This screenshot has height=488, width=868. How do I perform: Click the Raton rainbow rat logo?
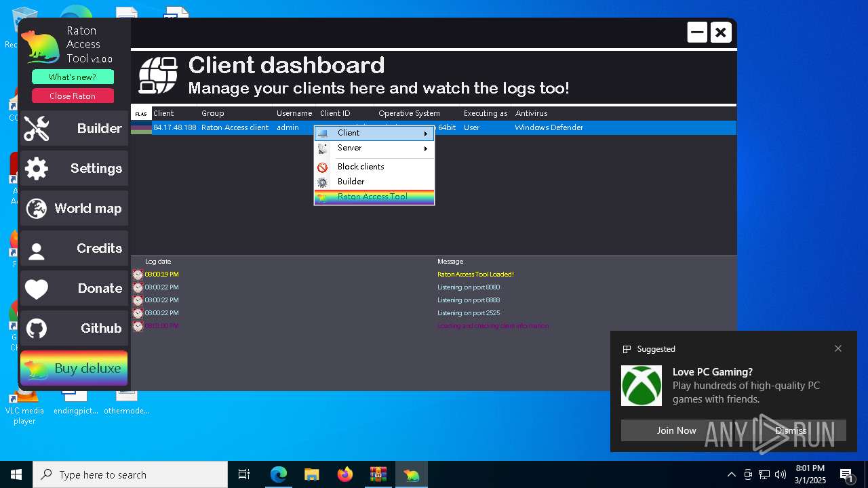[41, 47]
